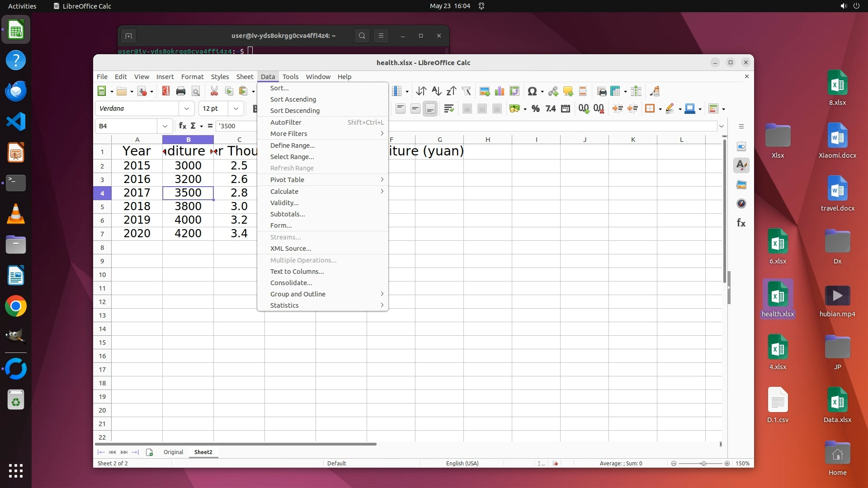This screenshot has width=868, height=488.
Task: Toggle Align Bottom vertical alignment
Action: 430,108
